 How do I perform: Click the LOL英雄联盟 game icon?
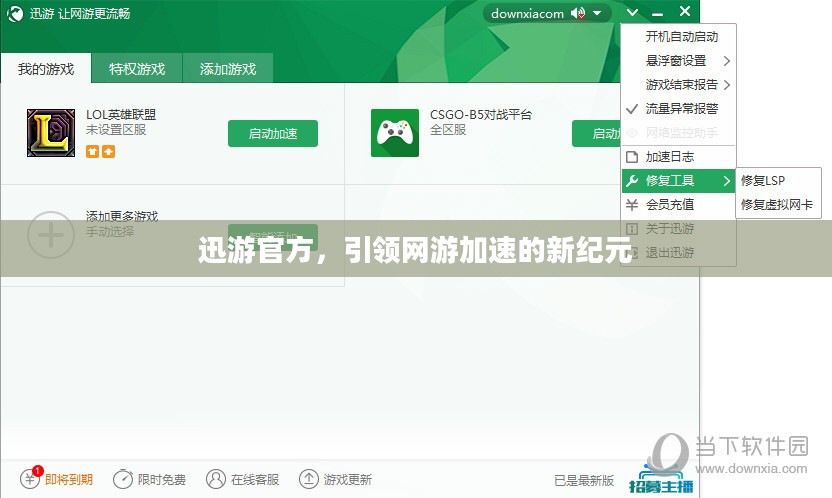coord(51,133)
